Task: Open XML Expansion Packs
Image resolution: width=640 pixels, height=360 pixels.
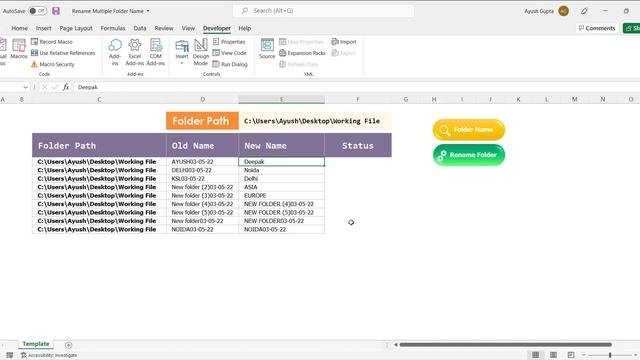Action: pos(302,53)
